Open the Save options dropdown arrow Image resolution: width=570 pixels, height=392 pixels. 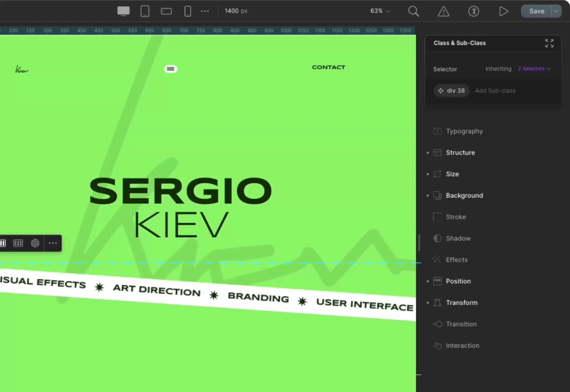pos(556,11)
